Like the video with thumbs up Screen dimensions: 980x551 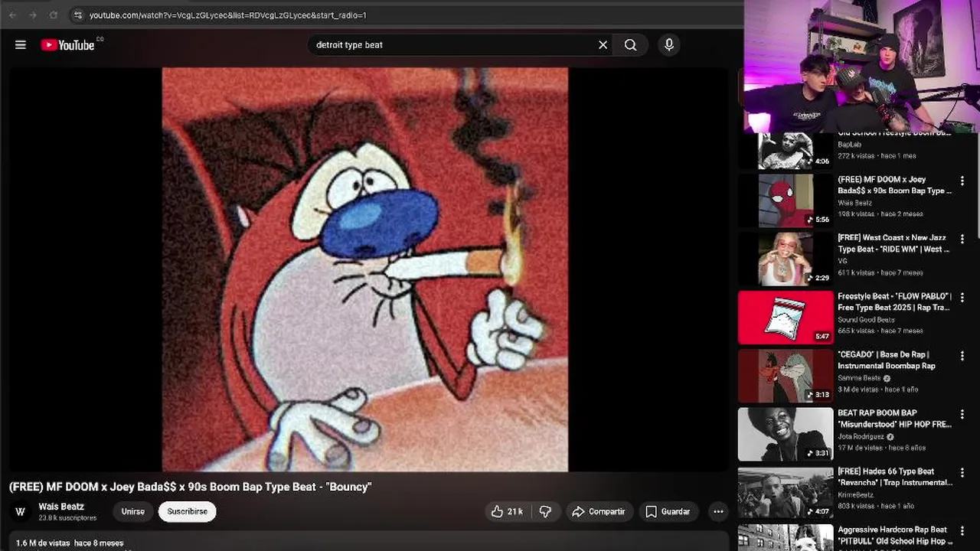(506, 511)
